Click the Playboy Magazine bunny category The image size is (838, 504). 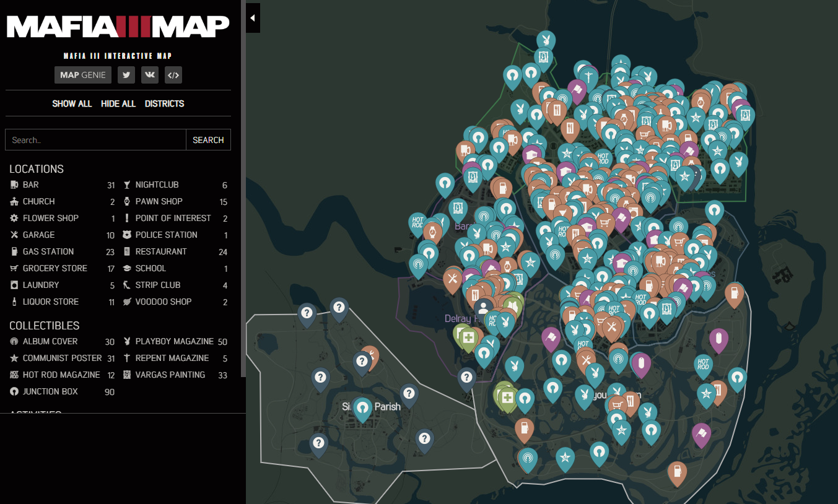pos(175,341)
